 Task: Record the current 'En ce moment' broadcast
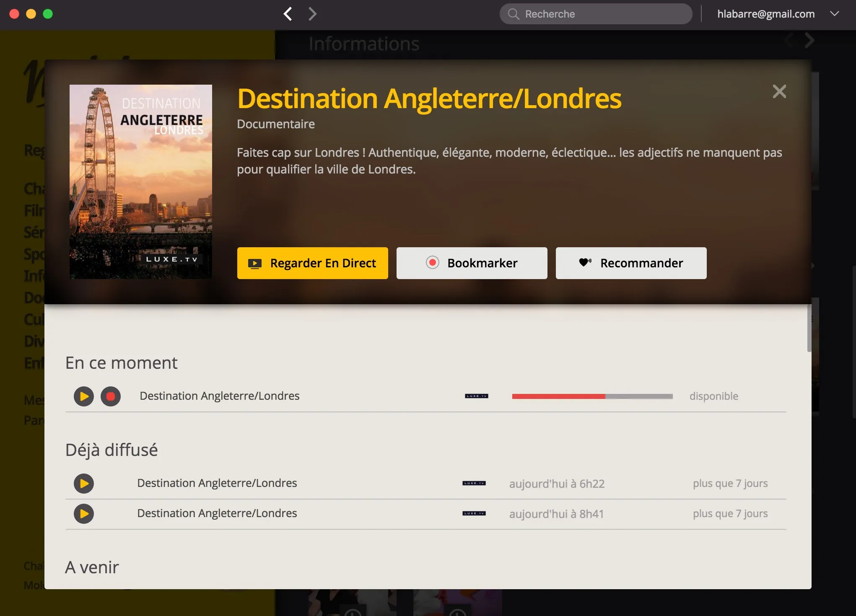coord(111,396)
